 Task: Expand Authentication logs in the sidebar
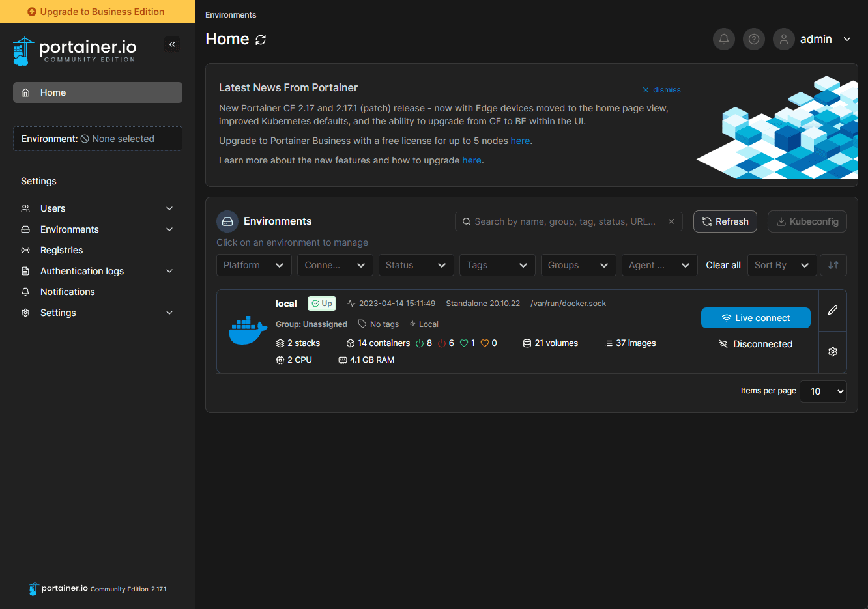click(98, 271)
